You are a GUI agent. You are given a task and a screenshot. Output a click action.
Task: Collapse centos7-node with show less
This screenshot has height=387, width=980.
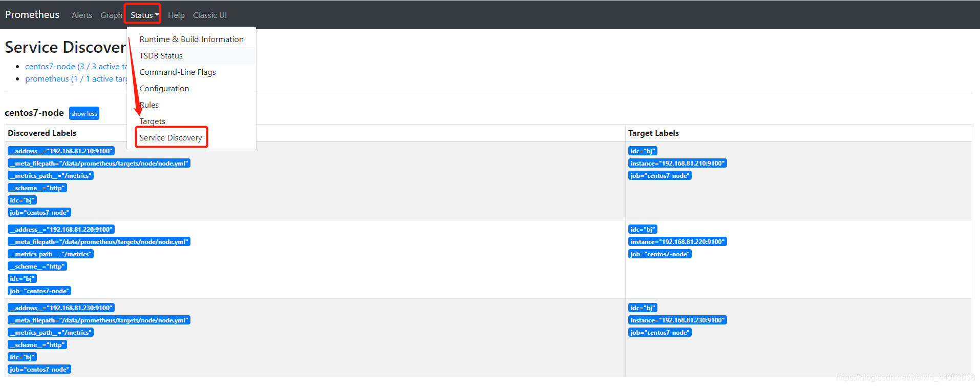click(x=84, y=113)
